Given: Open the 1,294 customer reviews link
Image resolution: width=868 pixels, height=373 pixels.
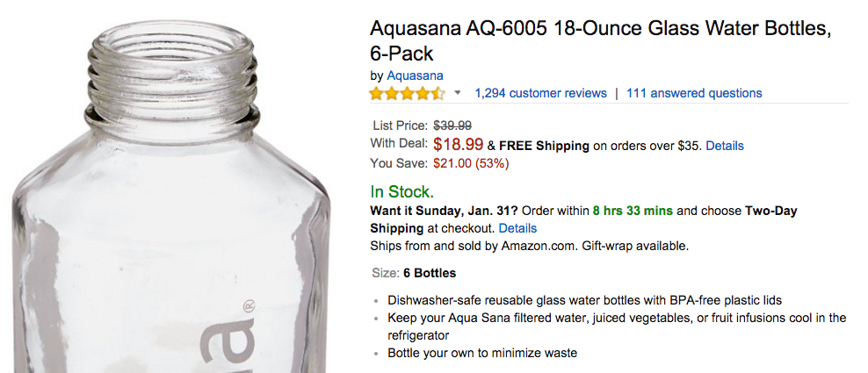Looking at the screenshot, I should point(540,93).
